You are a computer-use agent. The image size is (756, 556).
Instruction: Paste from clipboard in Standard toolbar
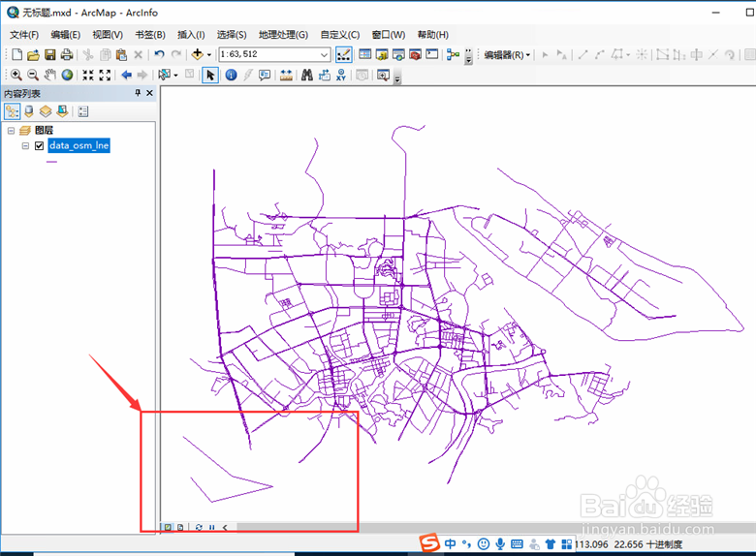[121, 55]
